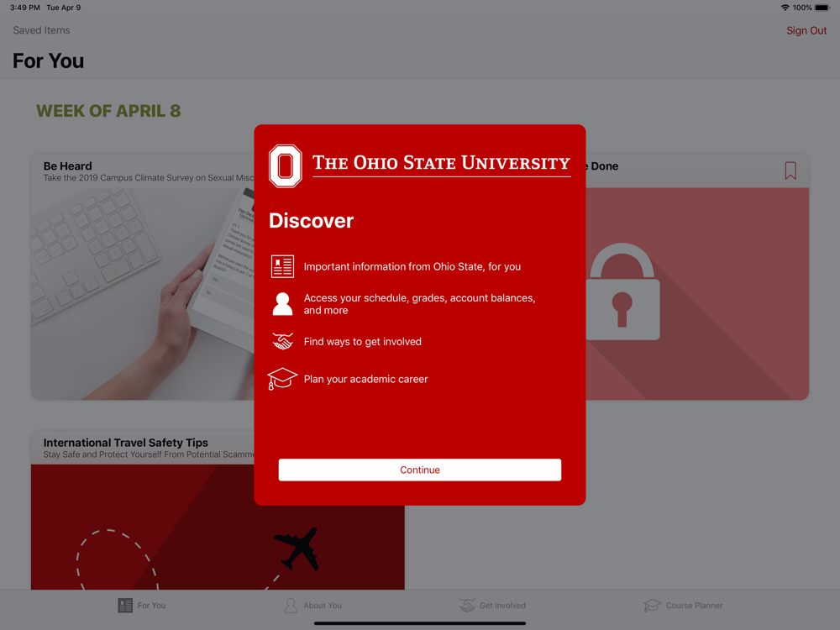Click the newspaper icon beside Important information
Screen dimensions: 840x630
(282, 266)
